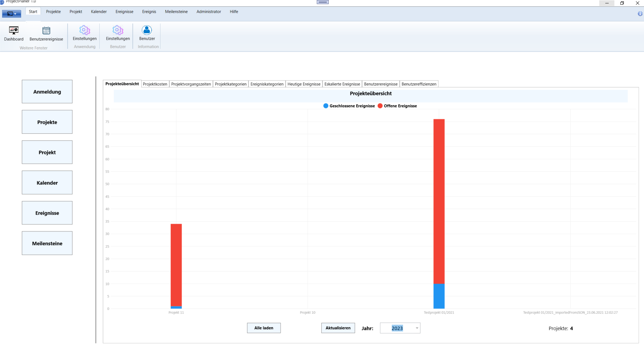Viewport: 644px width, 350px height.
Task: Open Einstellungen for Benutzer
Action: click(x=118, y=33)
